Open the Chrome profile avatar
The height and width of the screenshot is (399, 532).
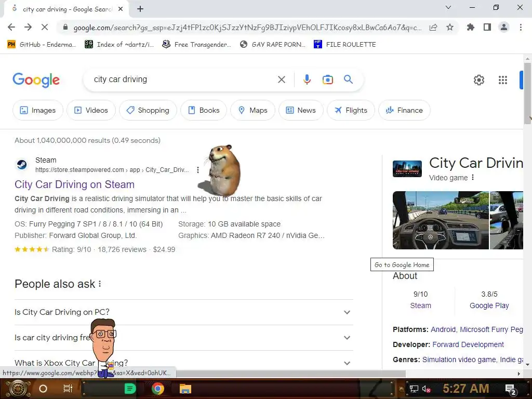504,27
